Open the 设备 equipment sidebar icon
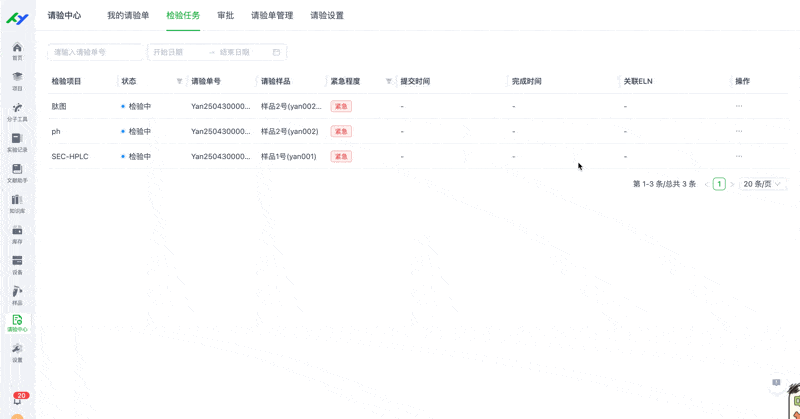 17,265
